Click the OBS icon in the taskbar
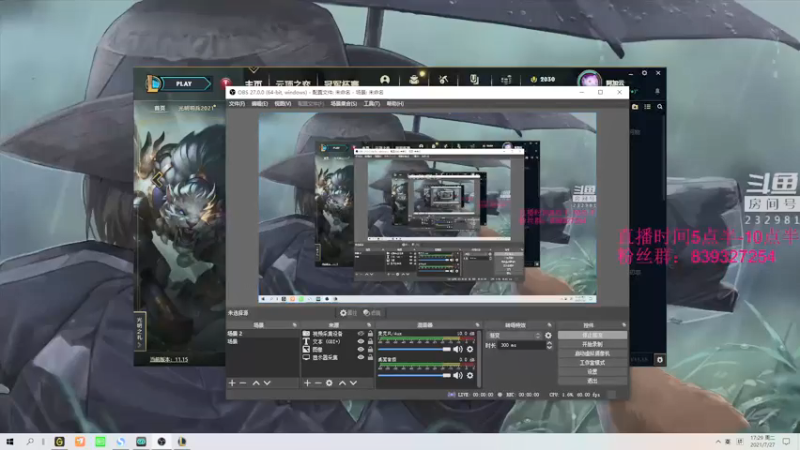Screen dimensions: 800x450 tap(161, 441)
